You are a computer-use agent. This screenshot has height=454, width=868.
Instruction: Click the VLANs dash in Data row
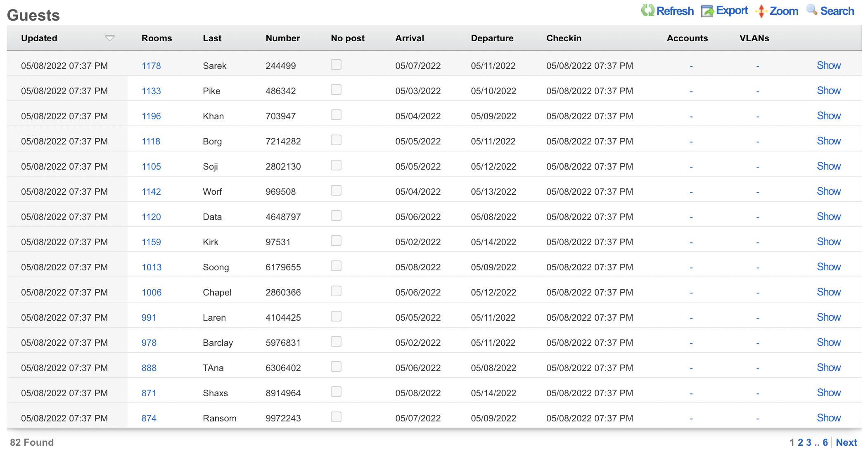(x=757, y=217)
